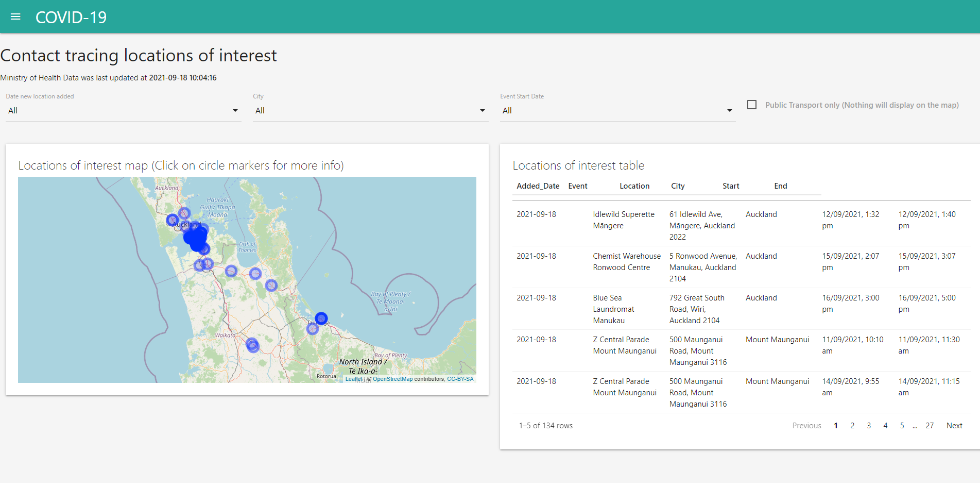Image resolution: width=980 pixels, height=486 pixels.
Task: Click the solid blue Tauranga map marker
Action: tap(321, 319)
